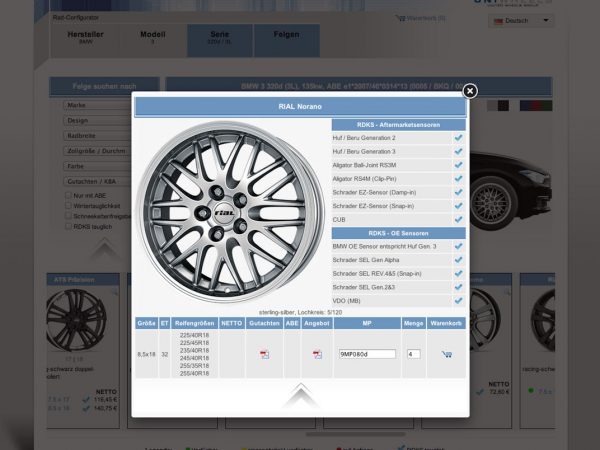Enable the RDKS tauglich checkbox
The height and width of the screenshot is (450, 600).
68,226
